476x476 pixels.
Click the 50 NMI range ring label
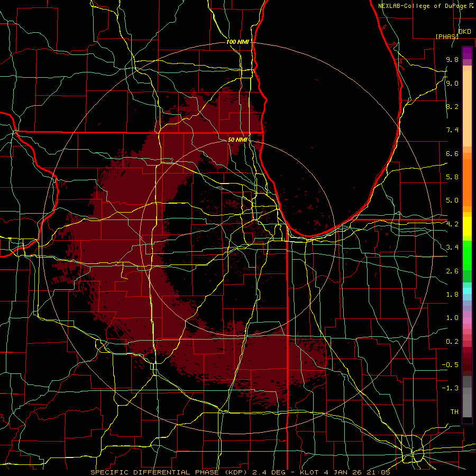point(237,140)
